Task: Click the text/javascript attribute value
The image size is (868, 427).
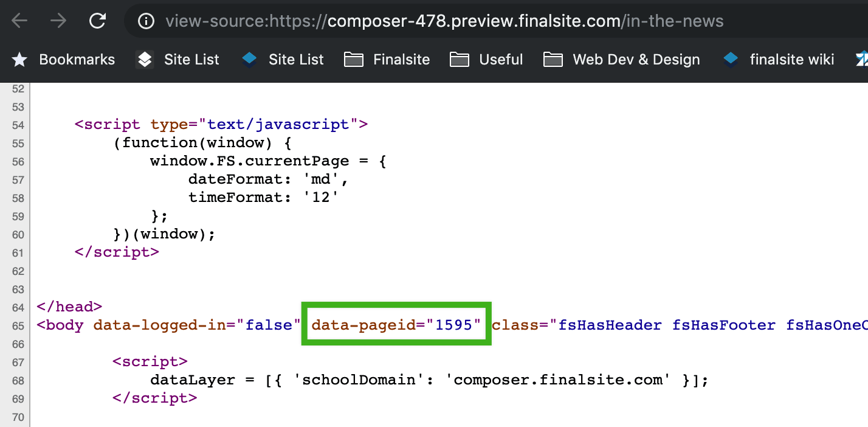Action: click(x=278, y=124)
